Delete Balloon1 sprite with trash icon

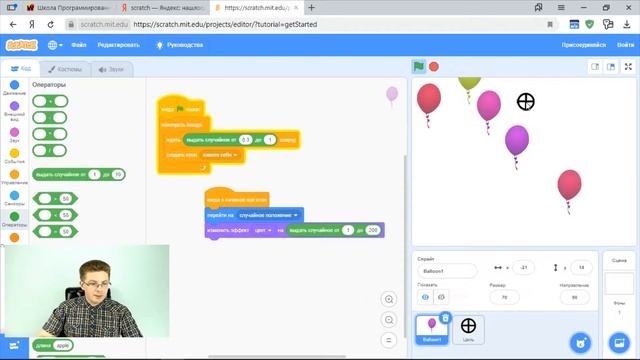[x=445, y=318]
